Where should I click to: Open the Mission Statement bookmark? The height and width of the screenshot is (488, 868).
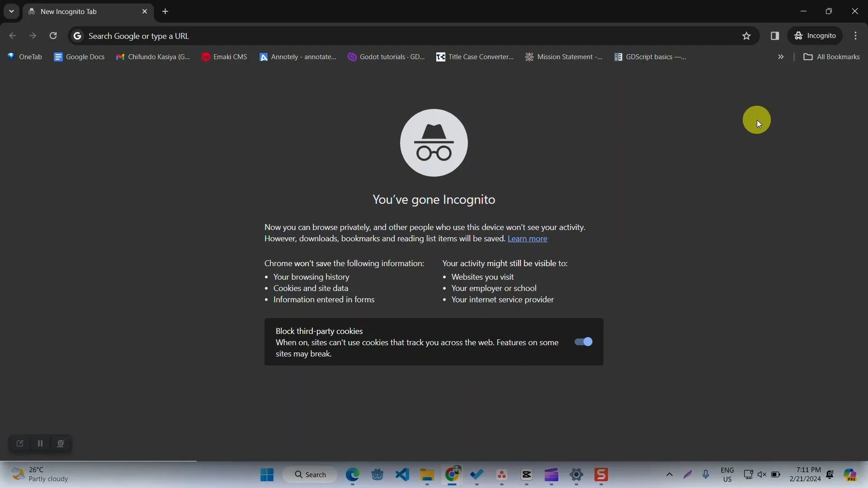(x=564, y=57)
